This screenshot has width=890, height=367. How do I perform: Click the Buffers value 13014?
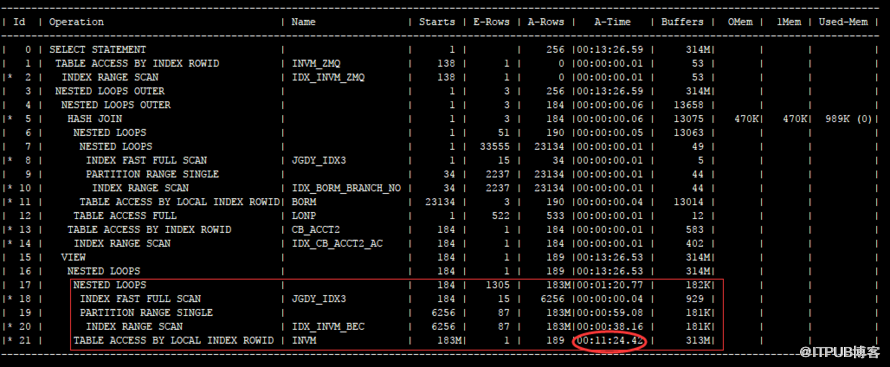pyautogui.click(x=688, y=201)
